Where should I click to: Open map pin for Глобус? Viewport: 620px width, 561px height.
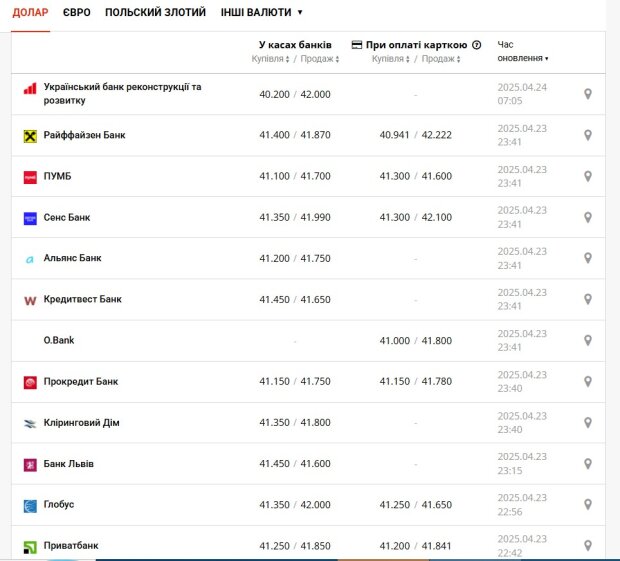pos(588,504)
